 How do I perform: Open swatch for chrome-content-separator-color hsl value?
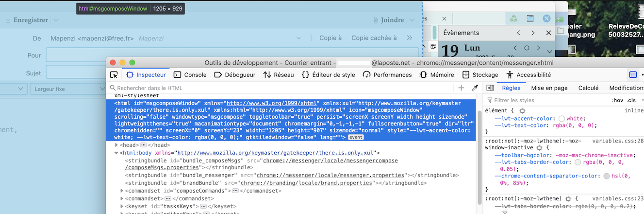point(607,176)
